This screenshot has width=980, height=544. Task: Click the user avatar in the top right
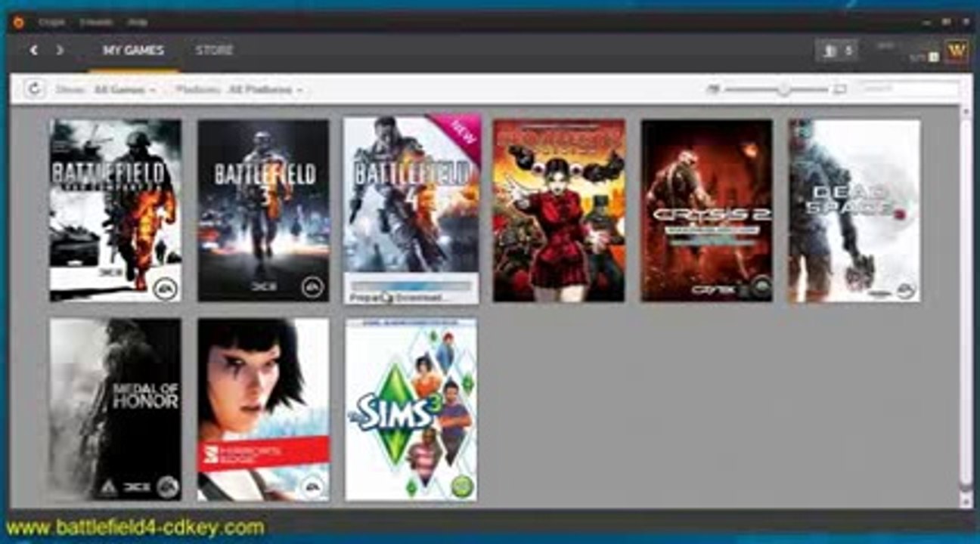click(x=957, y=51)
